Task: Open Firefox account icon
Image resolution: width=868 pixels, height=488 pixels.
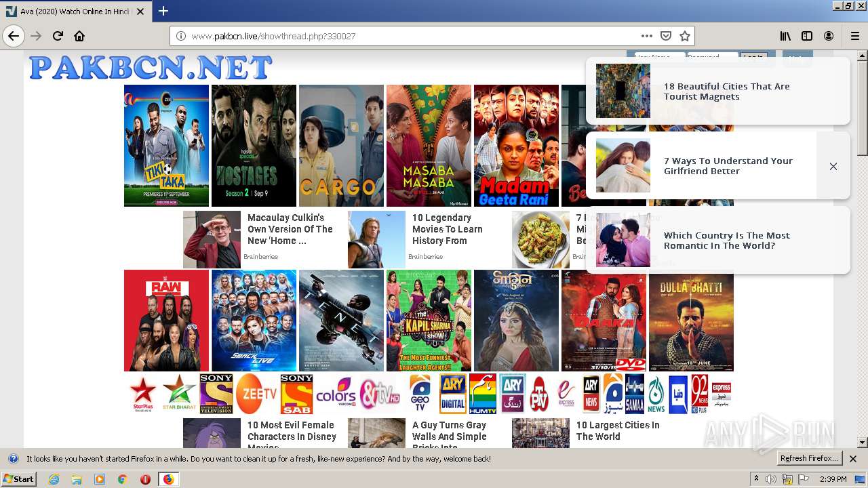Action: click(829, 36)
